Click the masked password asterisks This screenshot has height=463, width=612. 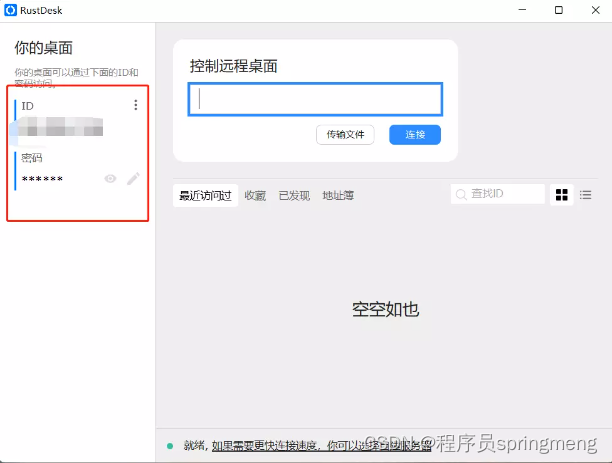(42, 179)
